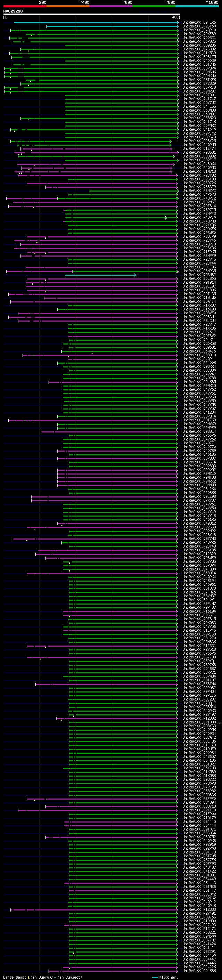Image resolution: width=222 pixels, height=980 pixels.
Task: Click the cyan alignment bar for Q9FEK6
Action: (96, 23)
